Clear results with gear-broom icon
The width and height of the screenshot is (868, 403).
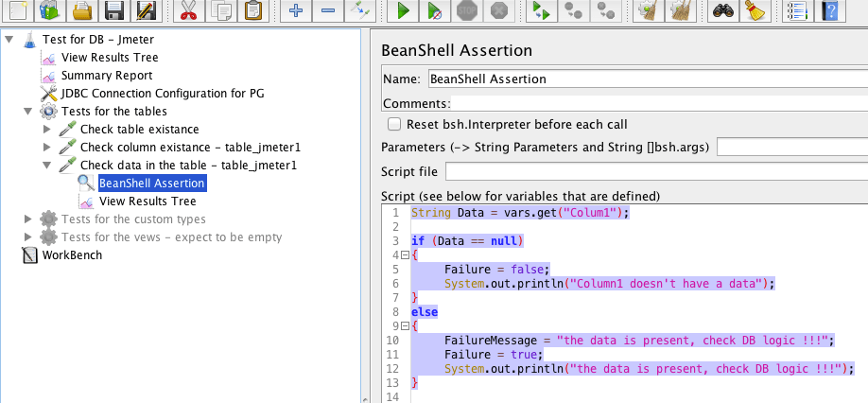point(649,10)
